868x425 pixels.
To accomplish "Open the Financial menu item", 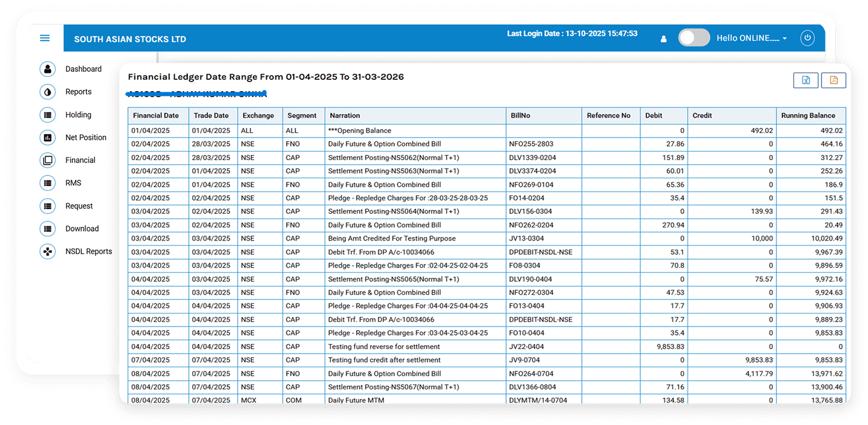I will coord(80,160).
